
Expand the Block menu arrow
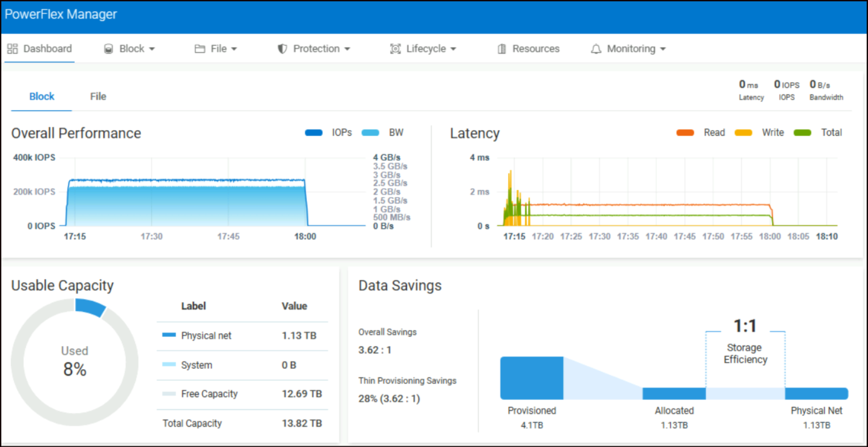[x=152, y=49]
